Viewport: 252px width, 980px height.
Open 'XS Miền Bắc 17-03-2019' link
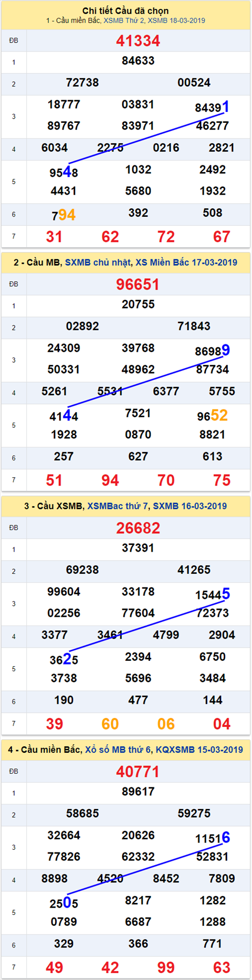click(186, 262)
